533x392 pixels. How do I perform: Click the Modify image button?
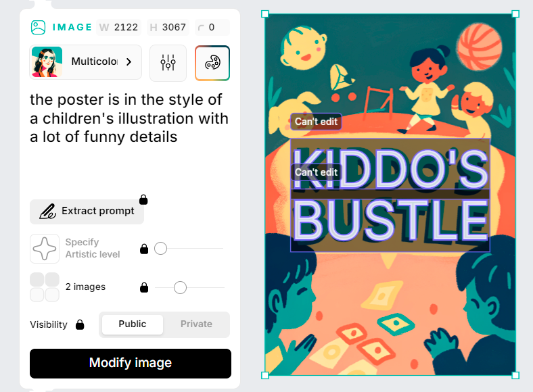pyautogui.click(x=131, y=364)
